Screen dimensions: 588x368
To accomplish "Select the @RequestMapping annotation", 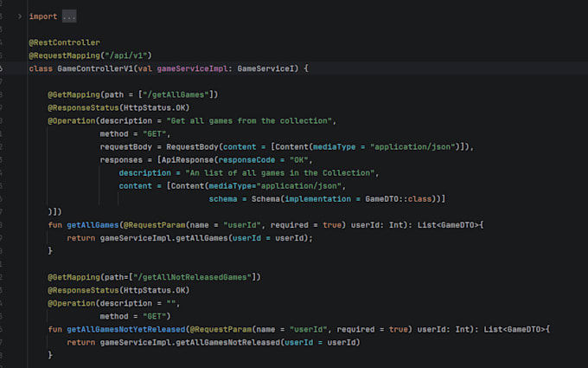I will (x=65, y=55).
